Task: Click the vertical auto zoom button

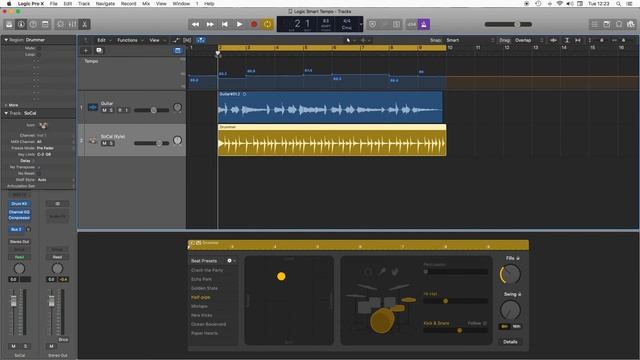Action: (567, 40)
